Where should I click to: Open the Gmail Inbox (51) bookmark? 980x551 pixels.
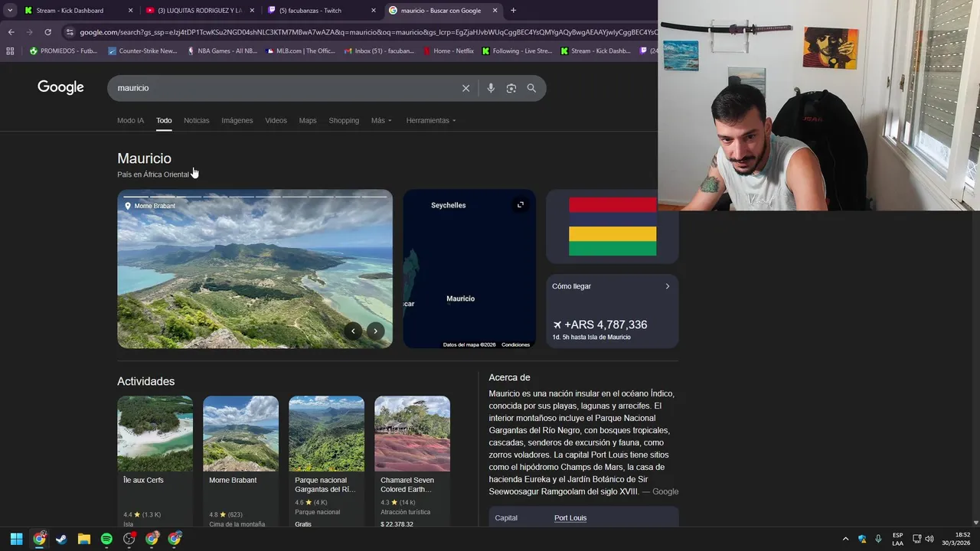click(x=379, y=51)
